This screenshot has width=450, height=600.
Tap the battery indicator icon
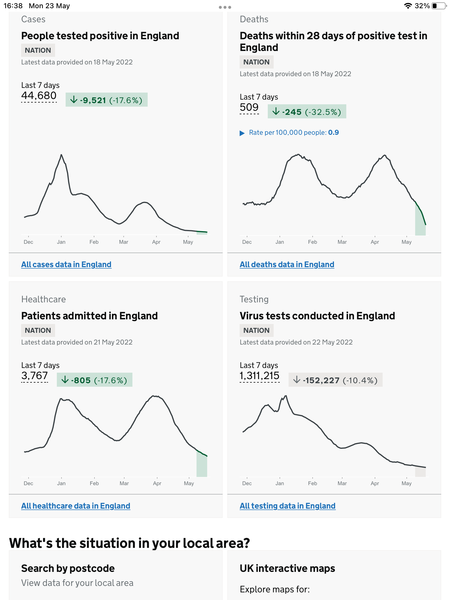pyautogui.click(x=439, y=6)
